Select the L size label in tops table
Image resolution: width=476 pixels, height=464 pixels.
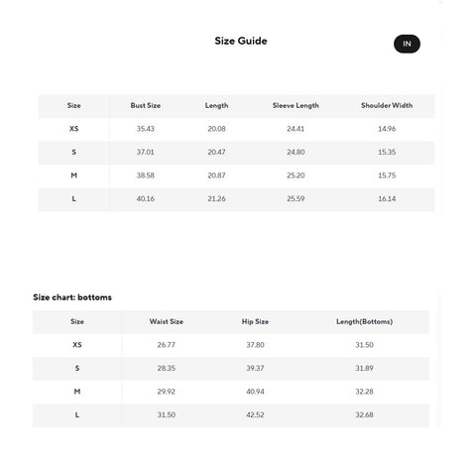(x=73, y=199)
